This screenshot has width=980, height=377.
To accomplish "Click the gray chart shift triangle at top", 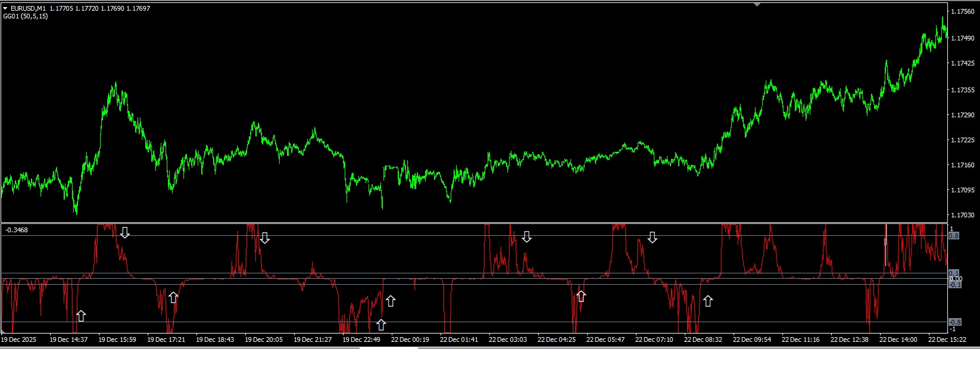I will (x=757, y=5).
